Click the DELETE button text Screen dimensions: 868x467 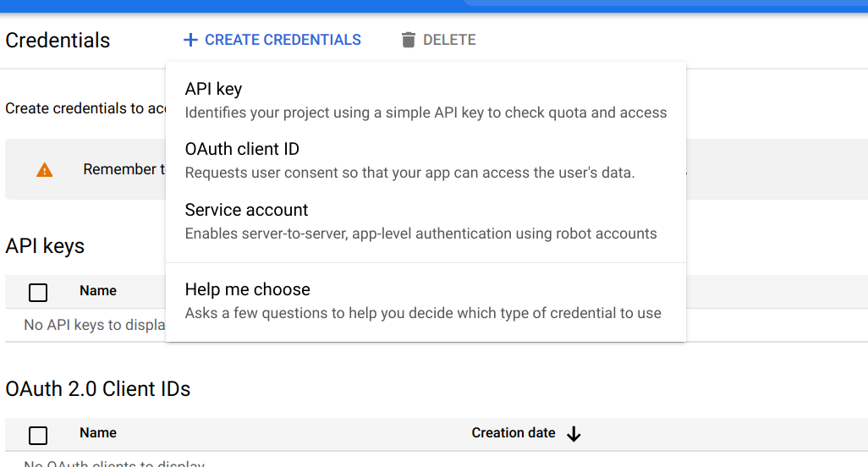click(x=449, y=40)
